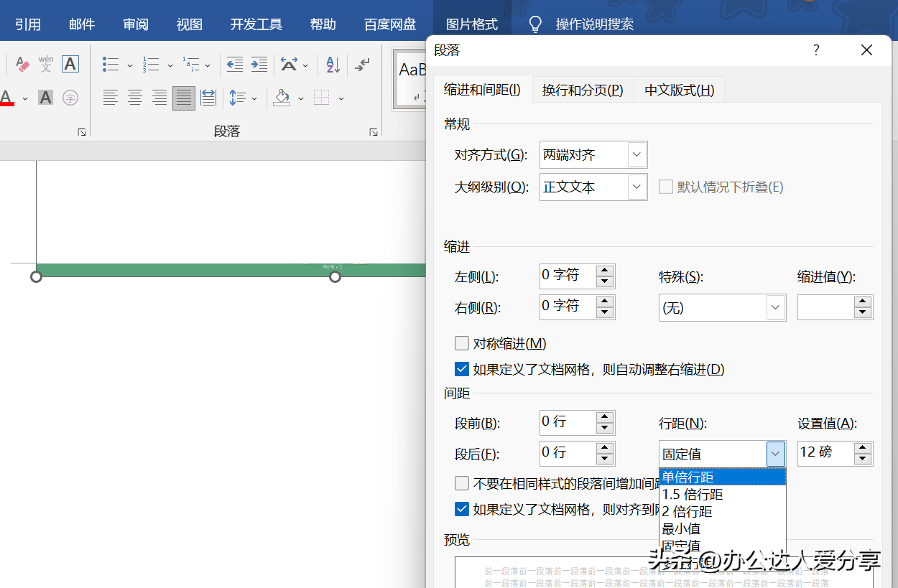Select 单倍行距 from line spacing list
898x588 pixels.
coord(723,477)
